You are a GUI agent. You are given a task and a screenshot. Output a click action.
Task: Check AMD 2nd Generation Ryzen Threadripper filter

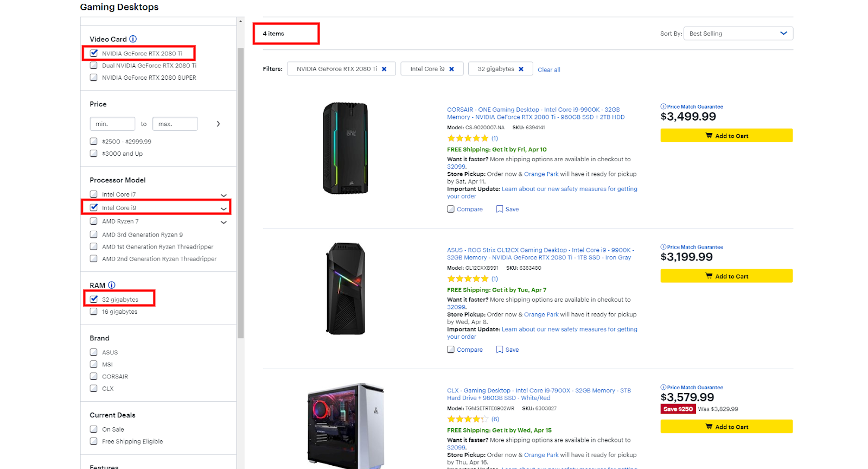[94, 259]
